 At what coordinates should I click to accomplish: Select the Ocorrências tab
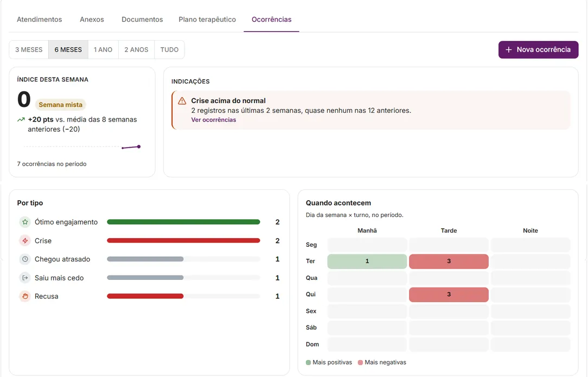(x=272, y=20)
